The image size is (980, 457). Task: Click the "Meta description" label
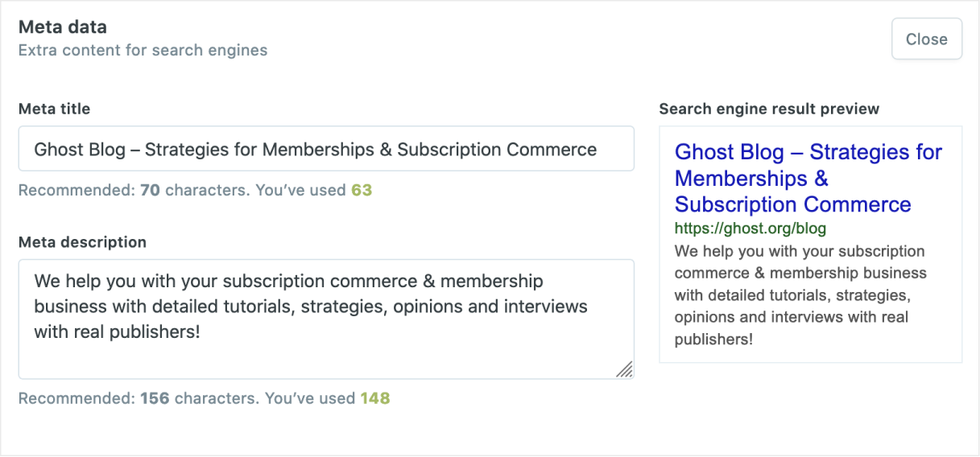click(x=82, y=242)
